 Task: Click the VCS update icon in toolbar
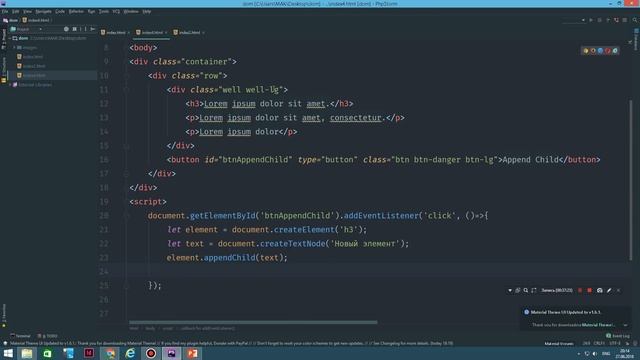tap(616, 20)
